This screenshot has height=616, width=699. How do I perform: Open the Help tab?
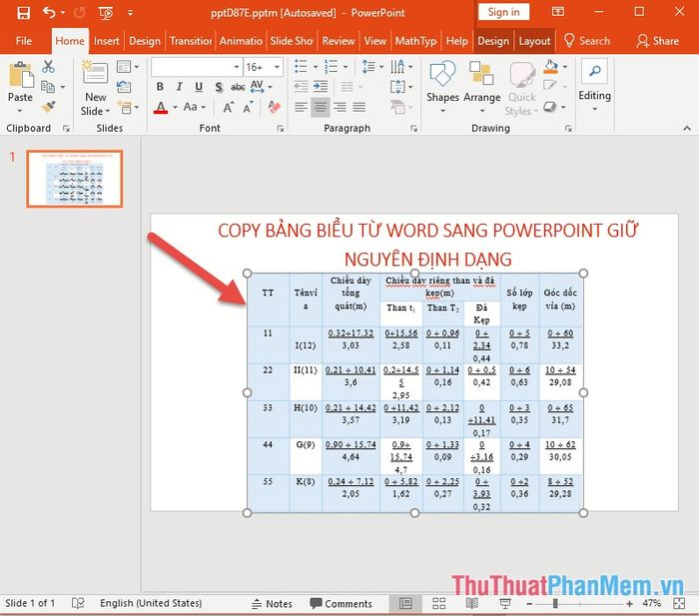[457, 41]
